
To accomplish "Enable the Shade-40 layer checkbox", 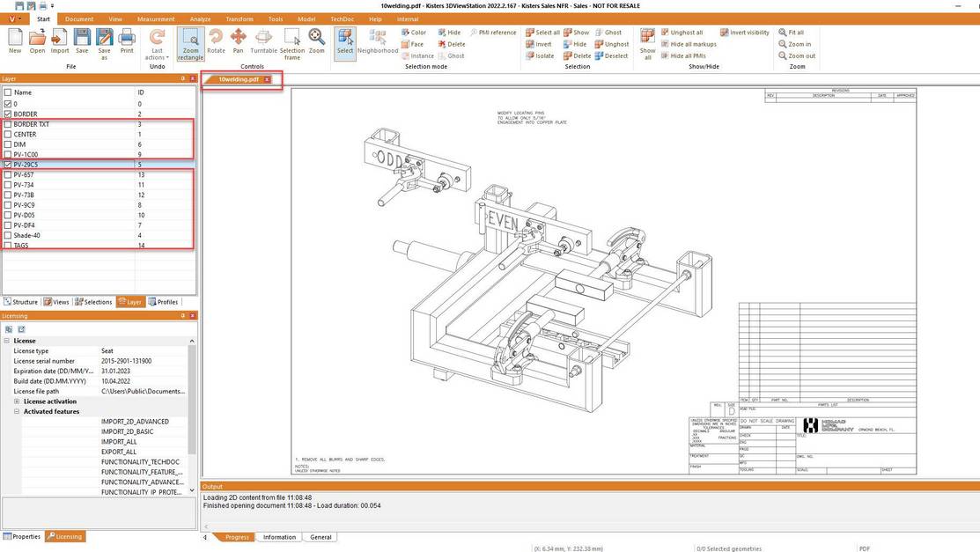I will pos(8,235).
